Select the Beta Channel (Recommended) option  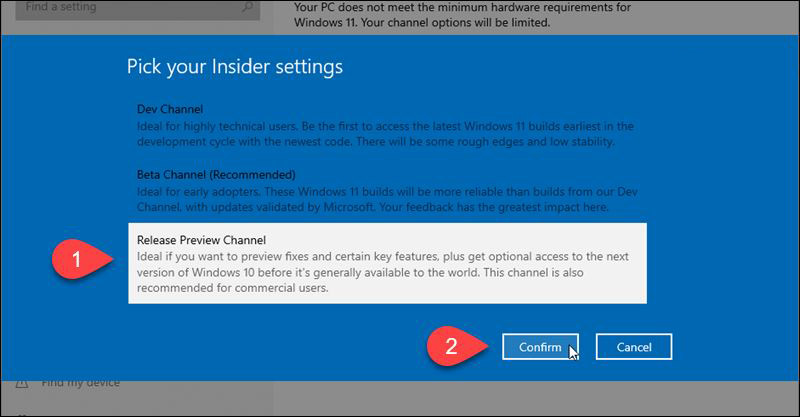[215, 174]
